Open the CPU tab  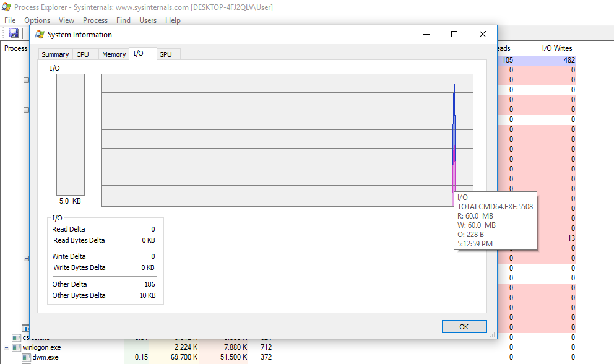click(82, 54)
